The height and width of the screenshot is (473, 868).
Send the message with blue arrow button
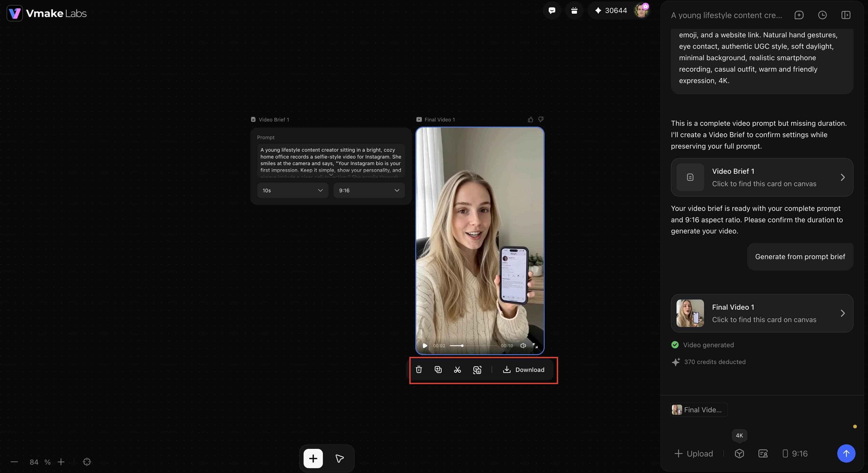[846, 453]
